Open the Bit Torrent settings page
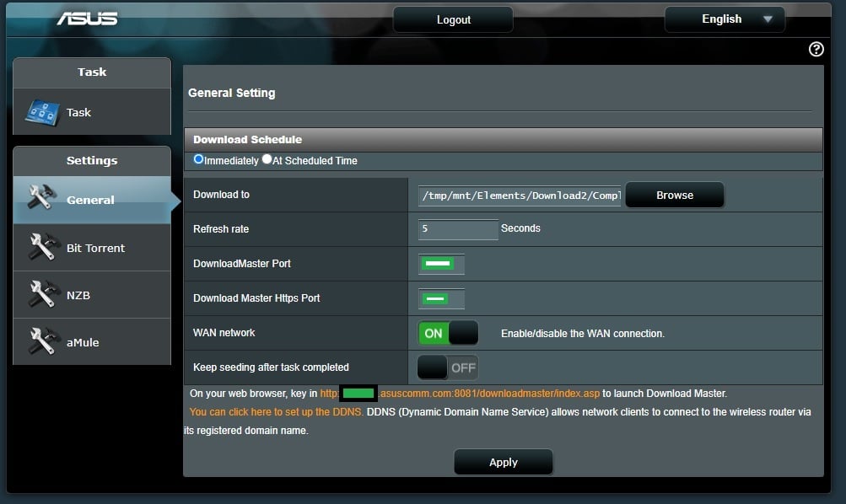Screen dimensions: 846x504 coord(92,248)
